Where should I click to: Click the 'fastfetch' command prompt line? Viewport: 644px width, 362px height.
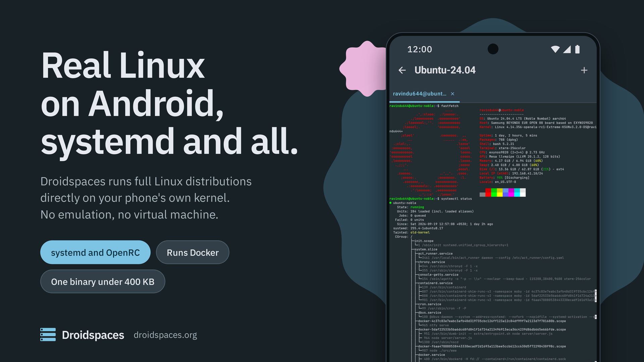pos(424,106)
